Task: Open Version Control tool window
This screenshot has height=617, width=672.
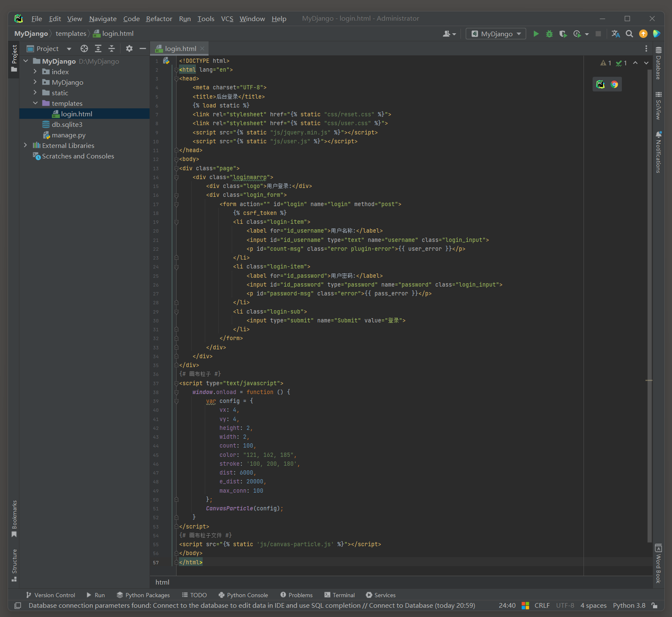Action: coord(51,595)
